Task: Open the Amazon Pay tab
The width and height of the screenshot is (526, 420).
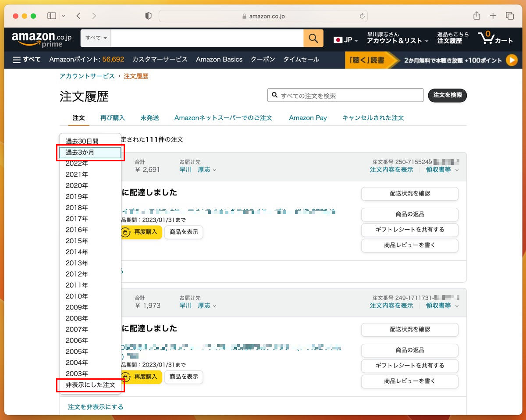Action: pos(308,118)
